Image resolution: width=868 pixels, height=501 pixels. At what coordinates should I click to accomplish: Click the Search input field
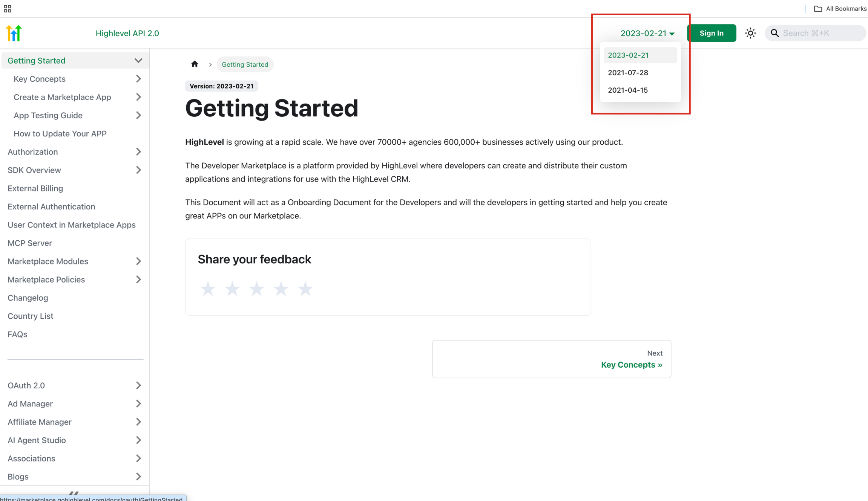pyautogui.click(x=820, y=33)
